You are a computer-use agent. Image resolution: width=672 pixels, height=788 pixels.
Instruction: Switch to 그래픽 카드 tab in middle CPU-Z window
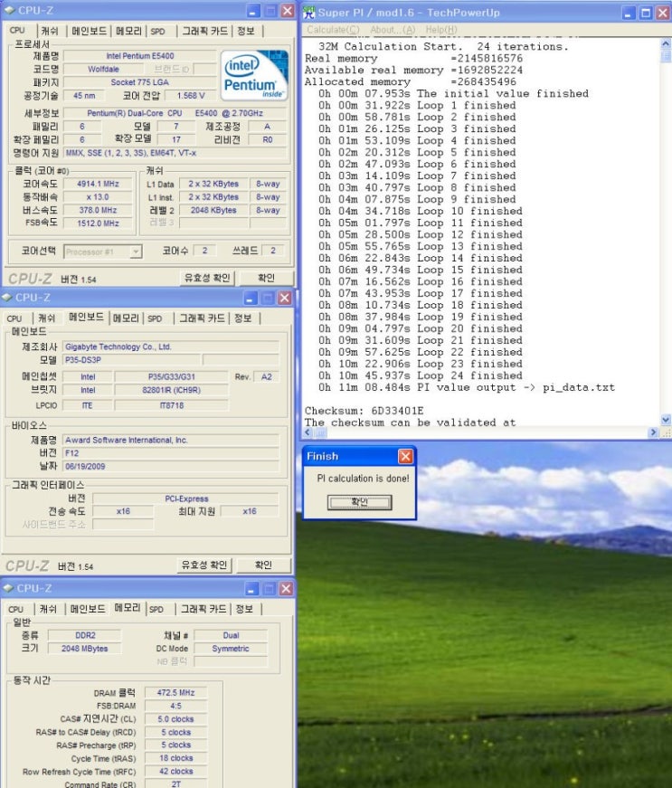pos(202,318)
